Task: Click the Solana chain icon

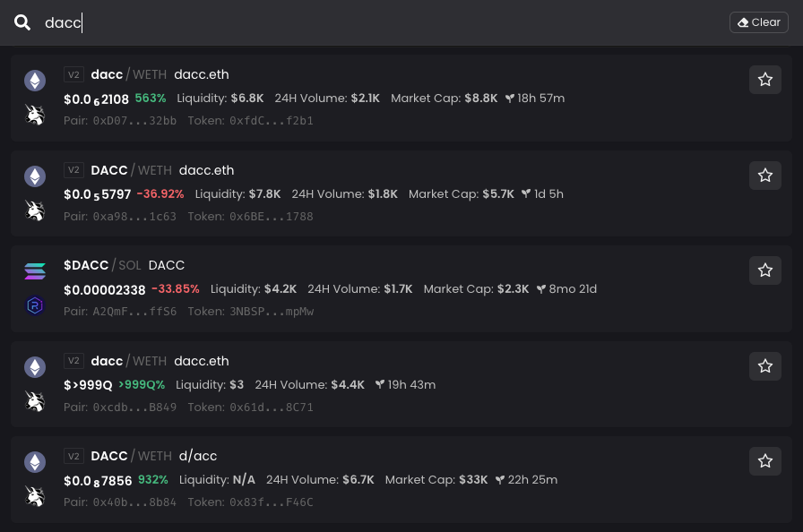Action: click(x=35, y=271)
